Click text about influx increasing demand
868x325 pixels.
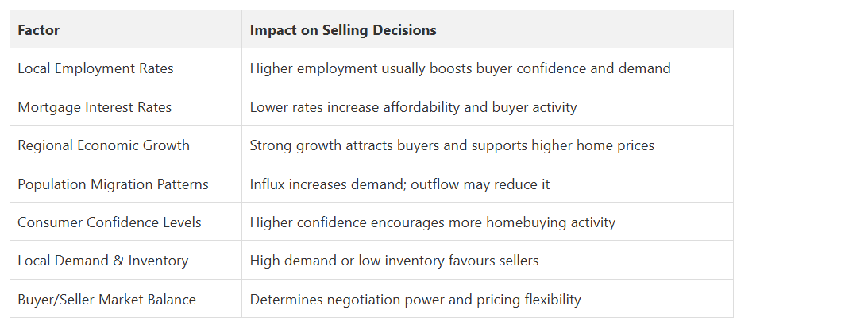pyautogui.click(x=399, y=184)
